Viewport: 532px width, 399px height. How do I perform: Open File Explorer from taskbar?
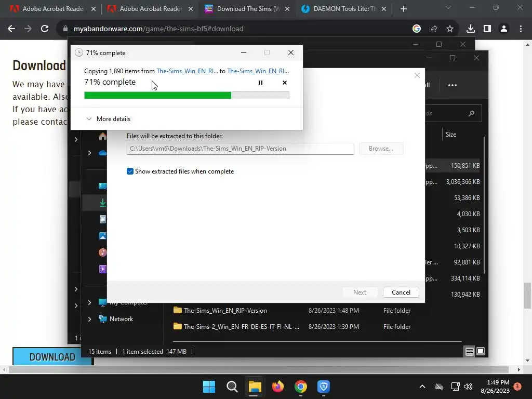[x=255, y=387]
